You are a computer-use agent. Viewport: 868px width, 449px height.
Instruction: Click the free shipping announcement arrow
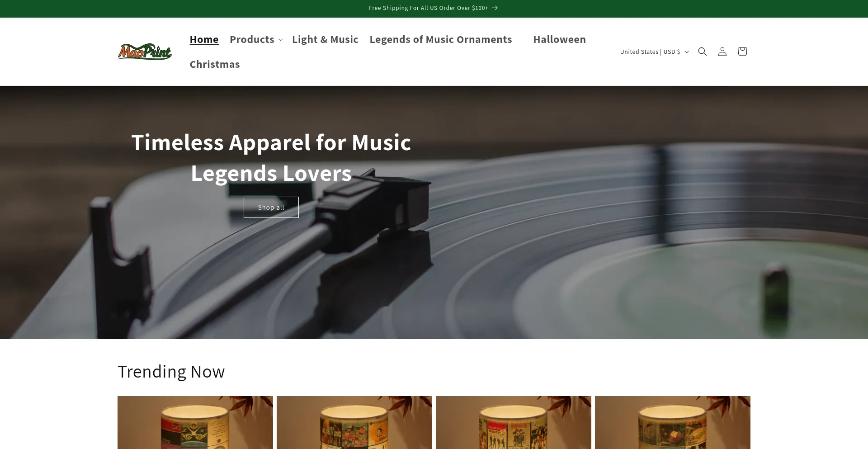click(495, 8)
